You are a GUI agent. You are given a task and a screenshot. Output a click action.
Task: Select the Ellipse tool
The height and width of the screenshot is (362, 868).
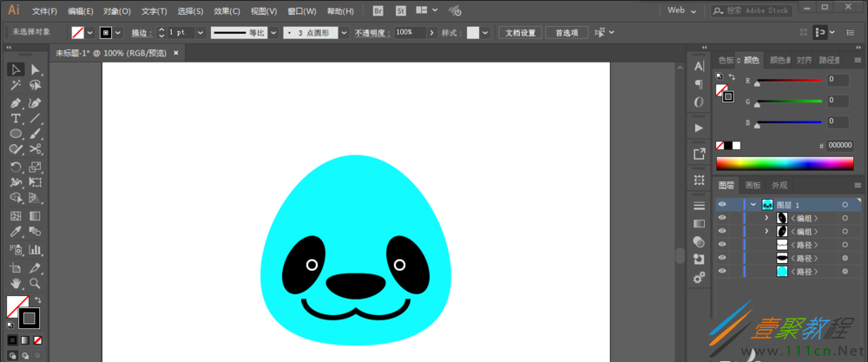tap(16, 134)
